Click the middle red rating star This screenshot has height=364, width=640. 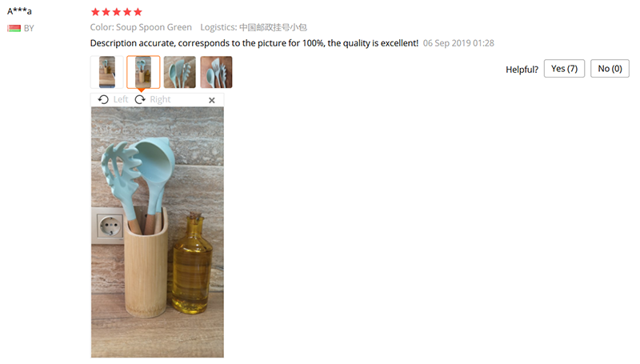pyautogui.click(x=117, y=12)
